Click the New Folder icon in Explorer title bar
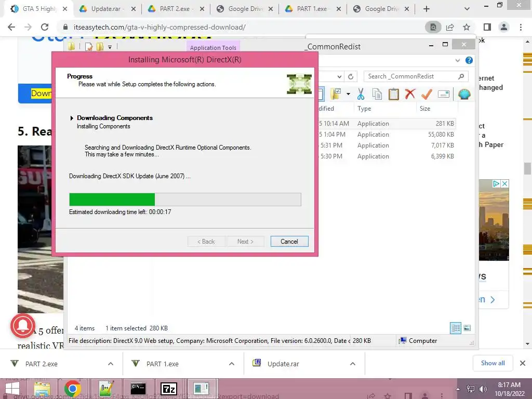The width and height of the screenshot is (532, 399). 100,47
